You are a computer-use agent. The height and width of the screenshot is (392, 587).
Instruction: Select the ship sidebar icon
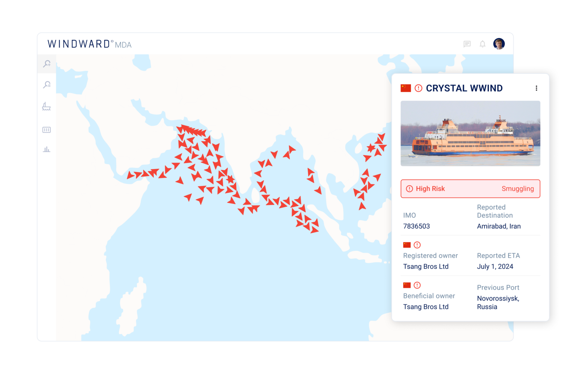pos(46,106)
